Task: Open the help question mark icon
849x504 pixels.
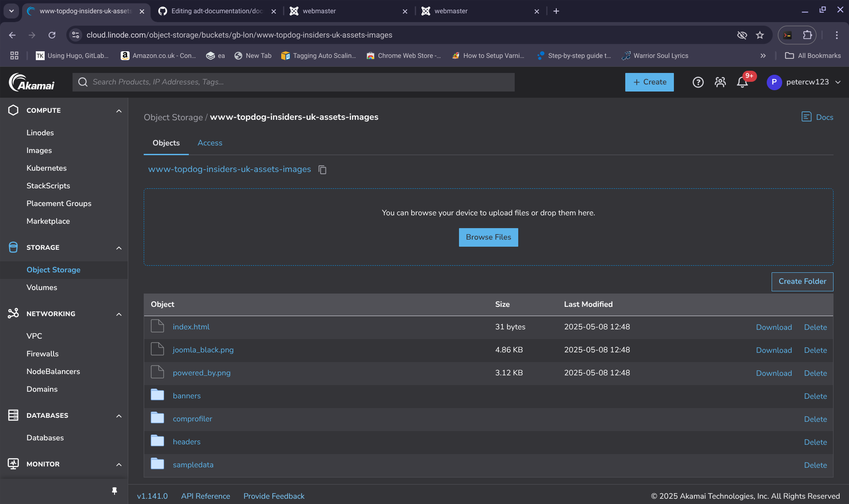Action: pyautogui.click(x=698, y=82)
